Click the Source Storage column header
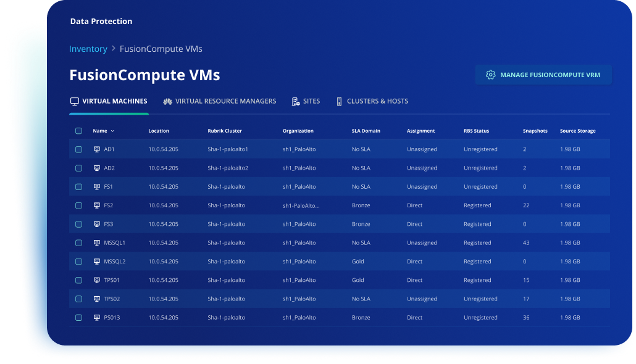Image resolution: width=636 pixels, height=364 pixels. 577,131
